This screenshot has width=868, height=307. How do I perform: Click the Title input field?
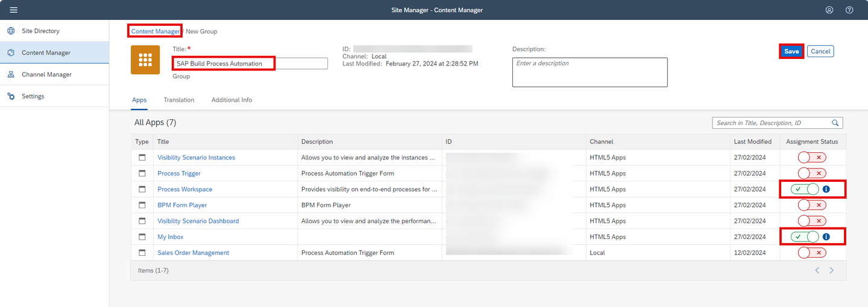(x=250, y=63)
